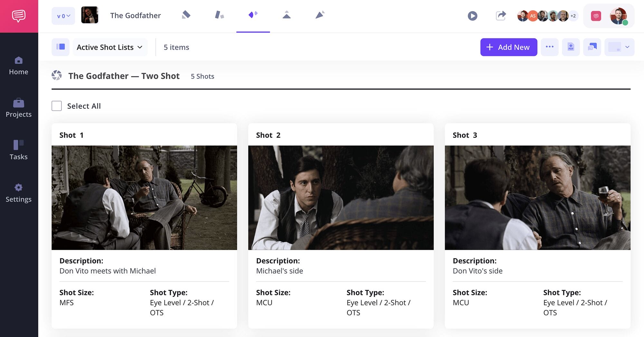The height and width of the screenshot is (337, 644).
Task: Click the Add New button
Action: pyautogui.click(x=509, y=47)
